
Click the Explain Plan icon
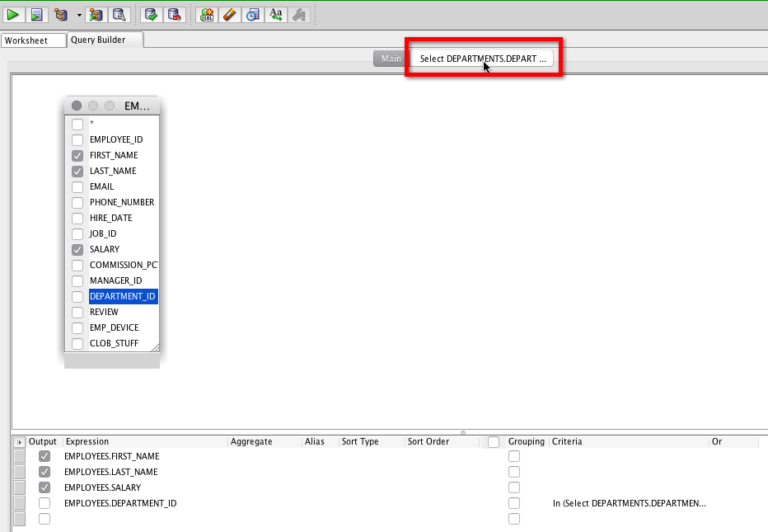[61, 15]
